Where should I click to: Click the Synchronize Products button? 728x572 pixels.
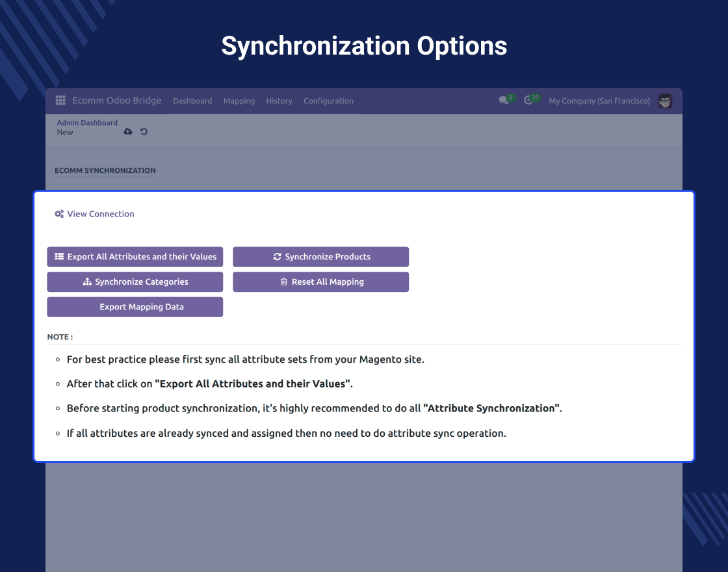point(321,257)
